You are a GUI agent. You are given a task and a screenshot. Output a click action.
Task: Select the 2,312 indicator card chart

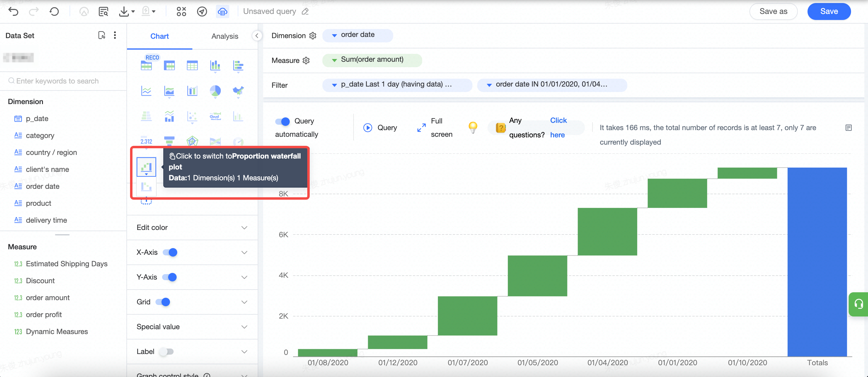(x=146, y=141)
